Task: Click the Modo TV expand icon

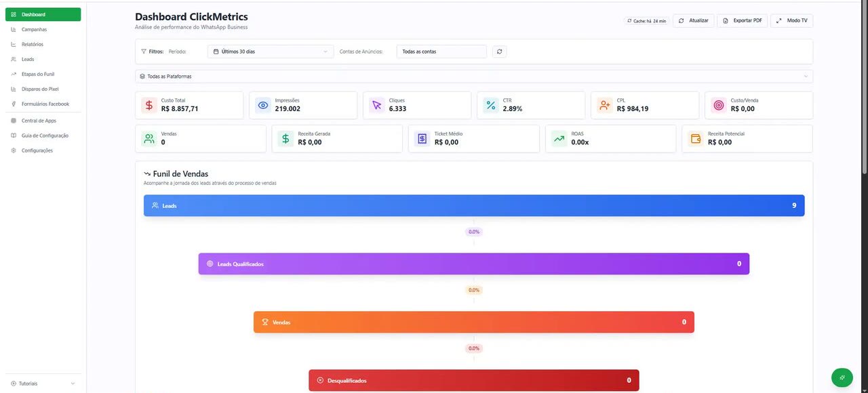Action: coord(779,21)
